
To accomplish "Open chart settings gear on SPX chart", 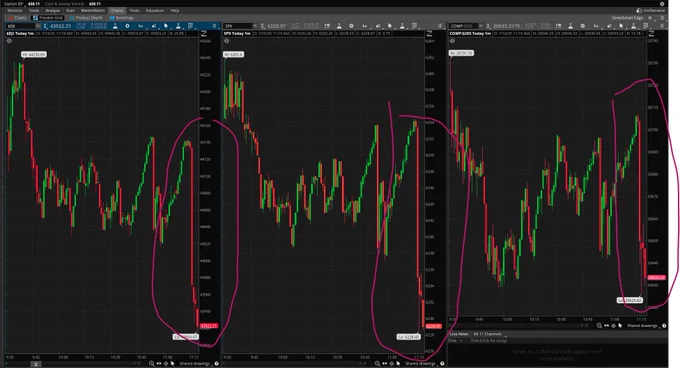I will pyautogui.click(x=351, y=26).
